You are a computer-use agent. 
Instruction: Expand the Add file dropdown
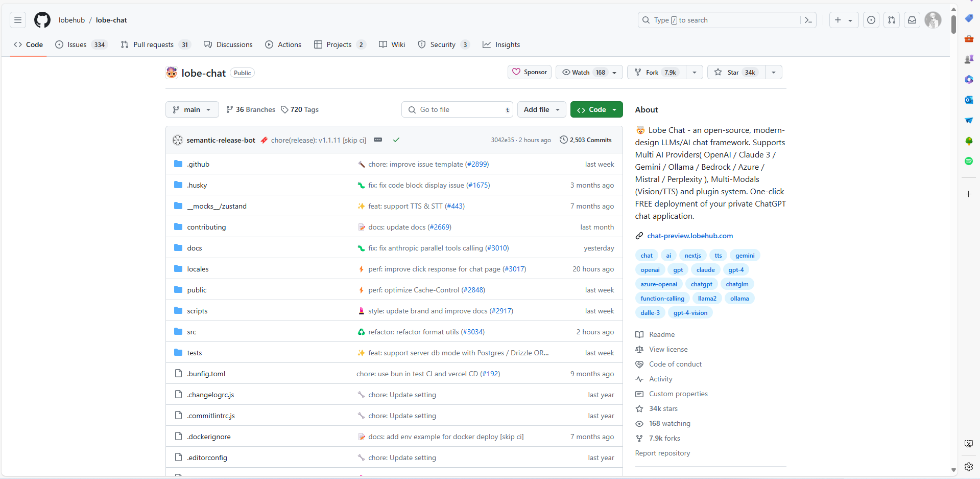click(542, 109)
